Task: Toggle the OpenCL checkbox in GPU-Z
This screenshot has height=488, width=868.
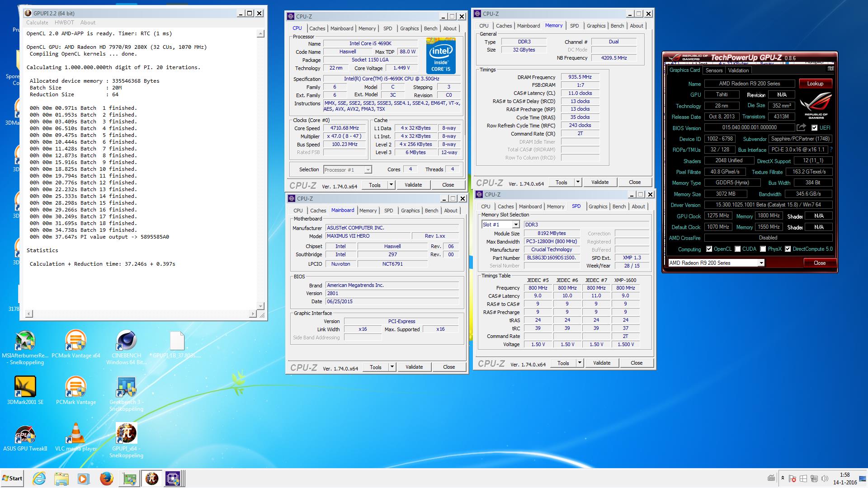Action: [709, 249]
